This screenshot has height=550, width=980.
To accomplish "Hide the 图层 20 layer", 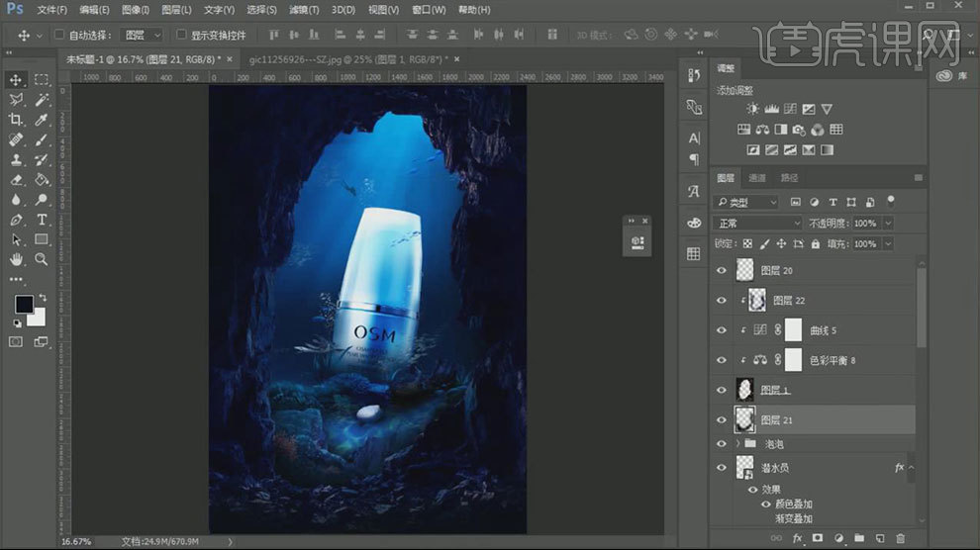I will coord(721,270).
